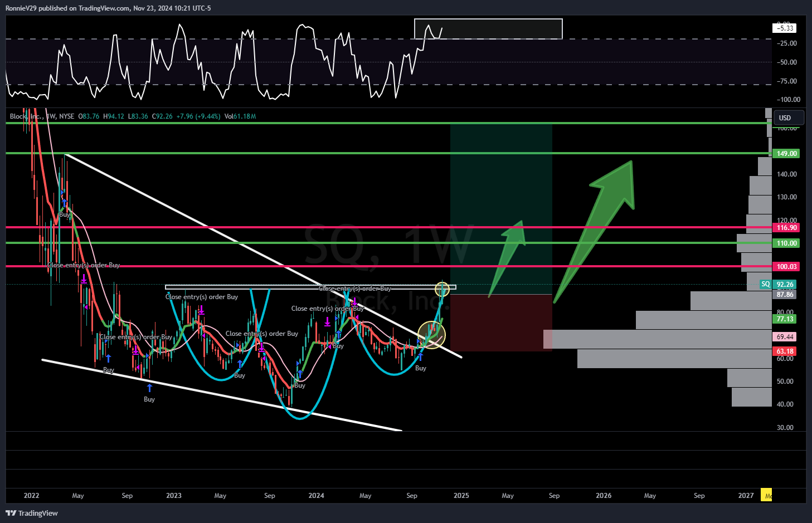Image resolution: width=812 pixels, height=523 pixels.
Task: Click the 30.00 price axis tick
Action: click(x=785, y=428)
